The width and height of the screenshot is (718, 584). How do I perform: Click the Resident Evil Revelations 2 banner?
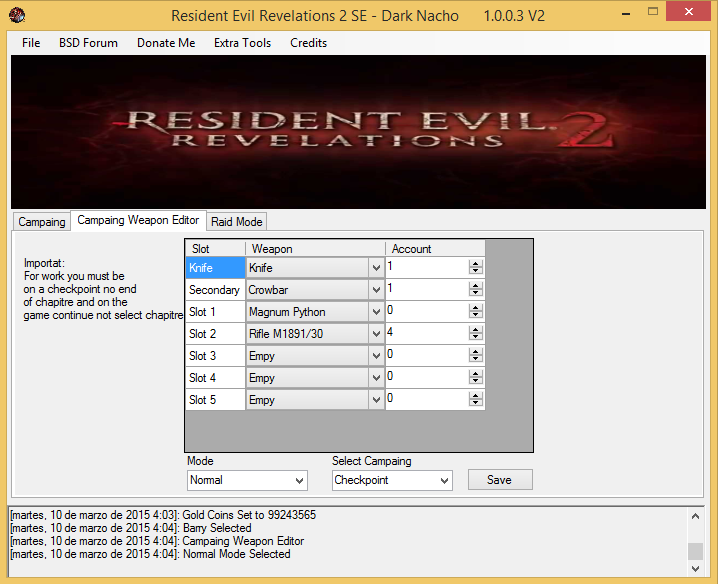(x=356, y=131)
